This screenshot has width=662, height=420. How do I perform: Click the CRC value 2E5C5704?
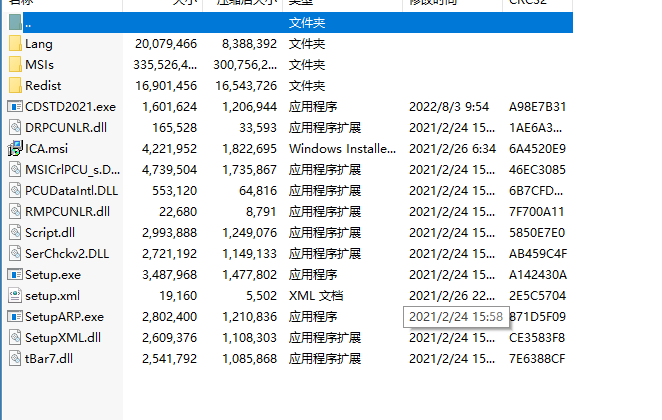[537, 296]
